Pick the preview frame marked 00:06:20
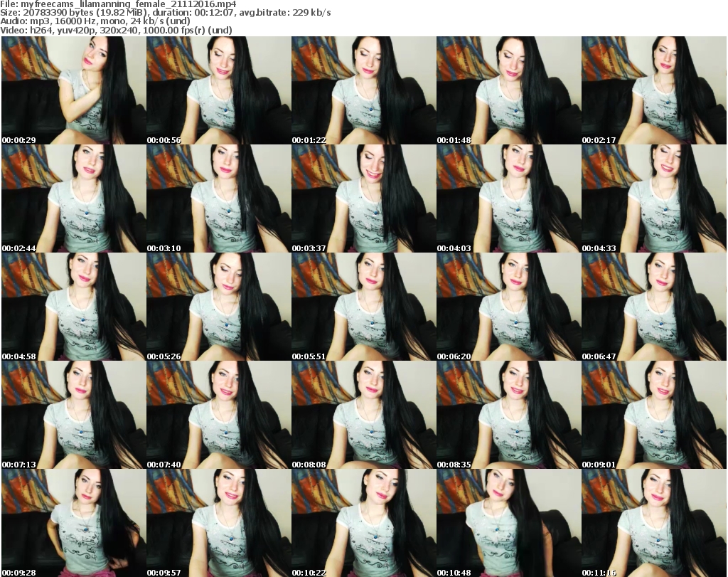Screen dimensions: 728x577 (508, 307)
